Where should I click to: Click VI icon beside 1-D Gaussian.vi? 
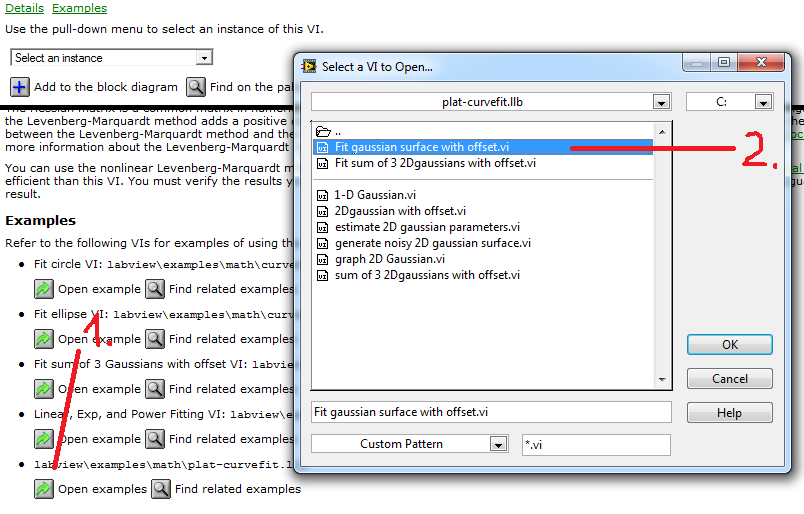click(x=323, y=195)
